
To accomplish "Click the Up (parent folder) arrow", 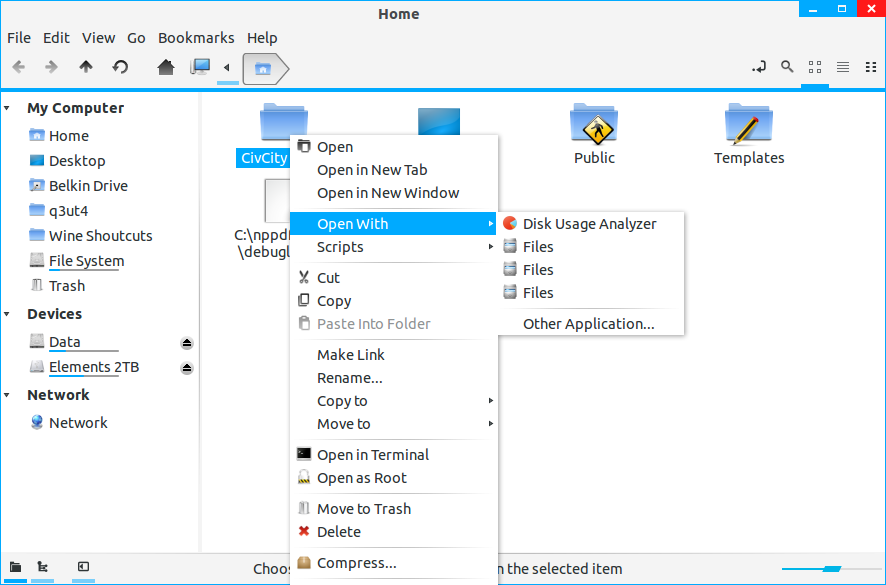I will (x=86, y=67).
